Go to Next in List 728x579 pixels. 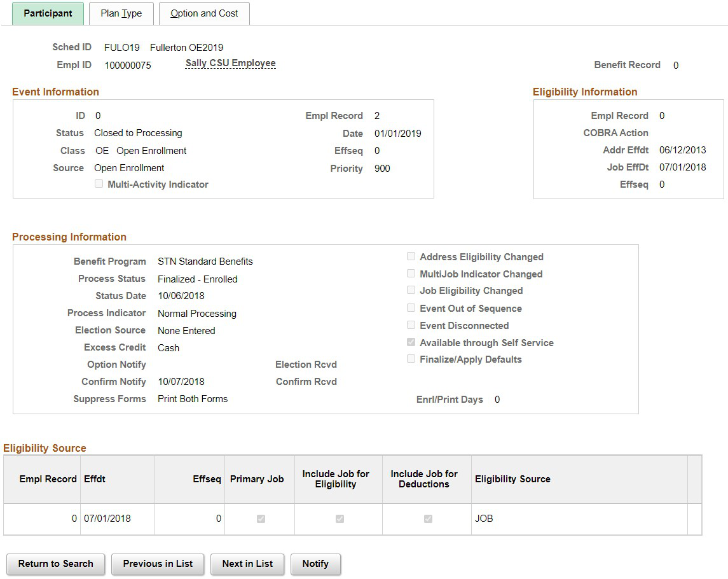(247, 564)
